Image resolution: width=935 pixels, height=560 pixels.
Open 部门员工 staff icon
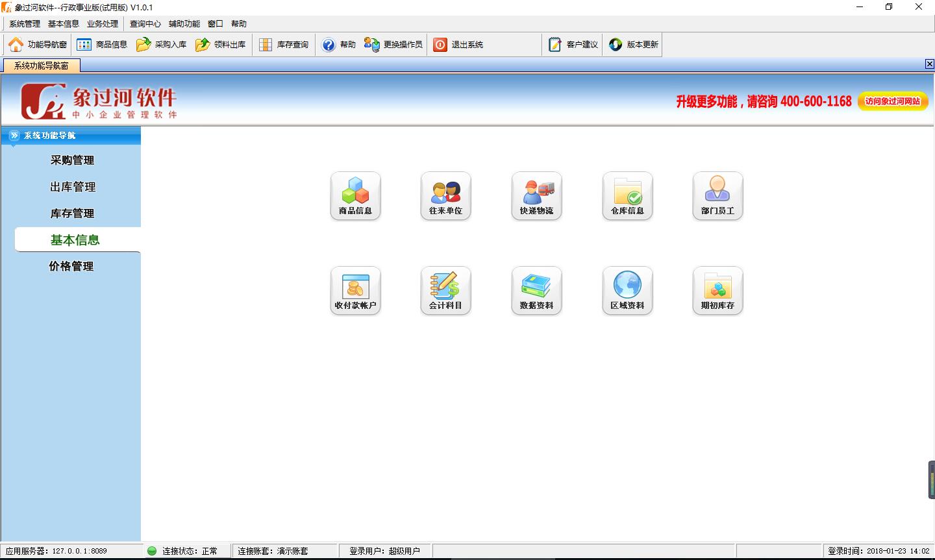[x=717, y=196]
